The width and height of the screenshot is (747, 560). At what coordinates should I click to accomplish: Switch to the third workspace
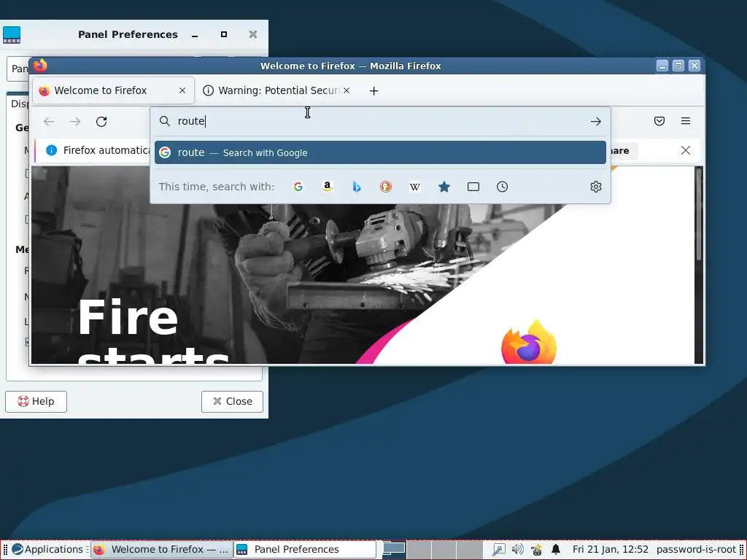(x=444, y=550)
